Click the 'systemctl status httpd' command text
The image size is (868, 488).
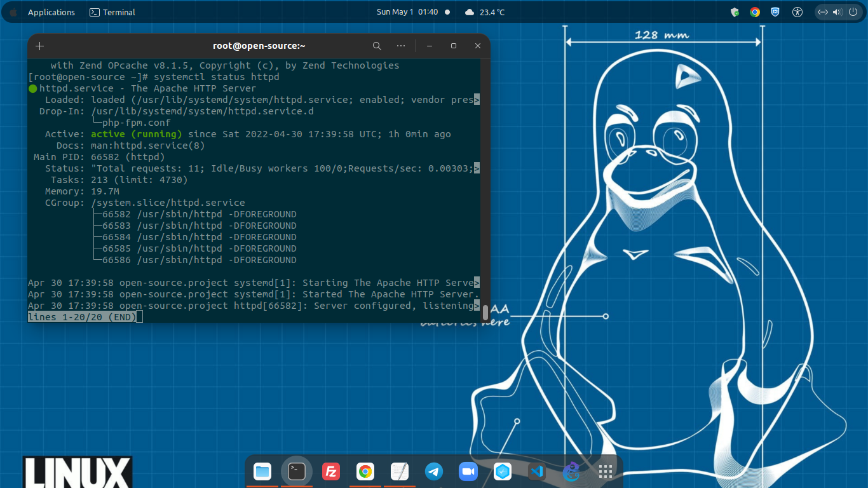(217, 77)
